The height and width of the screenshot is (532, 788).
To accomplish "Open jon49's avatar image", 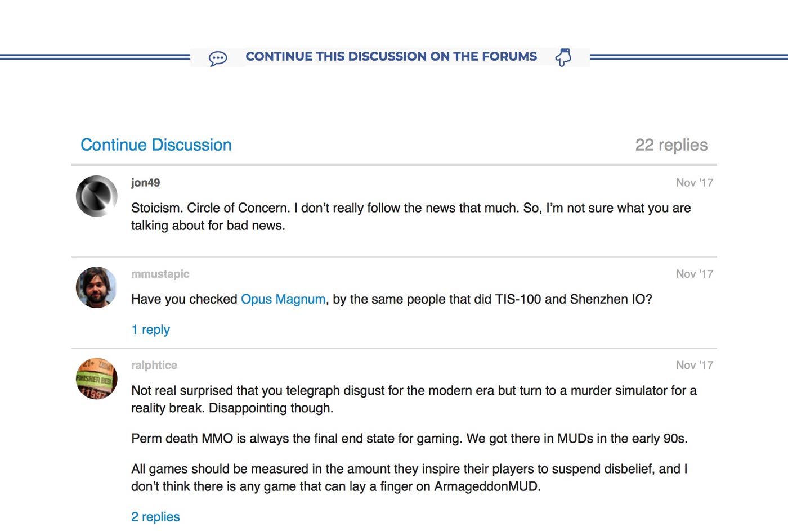I will tap(97, 196).
